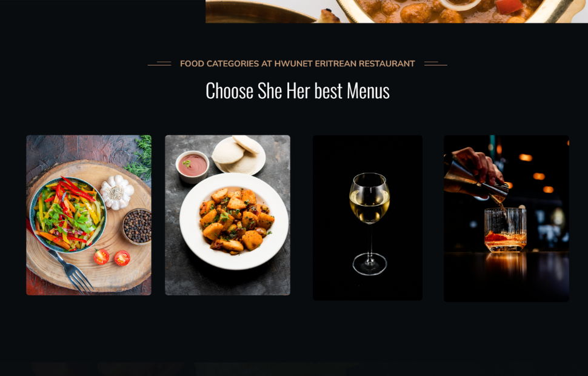The height and width of the screenshot is (376, 588).
Task: Open the vegetable salad bowl category image
Action: (89, 215)
